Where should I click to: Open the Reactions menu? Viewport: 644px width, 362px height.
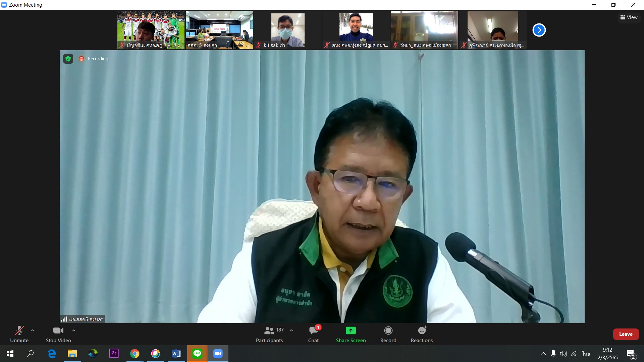click(x=422, y=331)
